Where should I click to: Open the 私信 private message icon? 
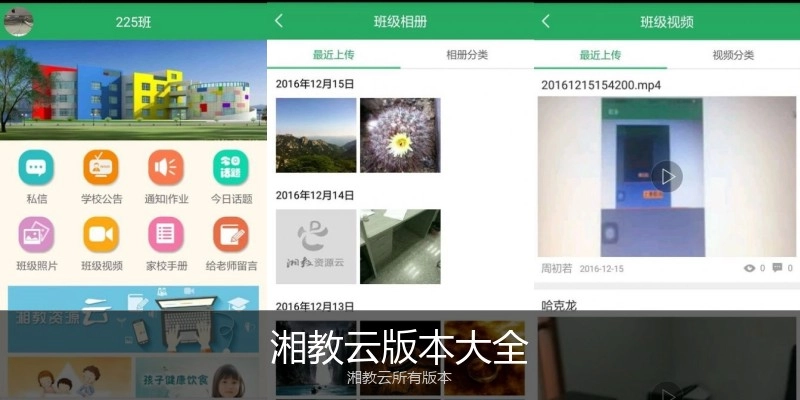coord(36,167)
